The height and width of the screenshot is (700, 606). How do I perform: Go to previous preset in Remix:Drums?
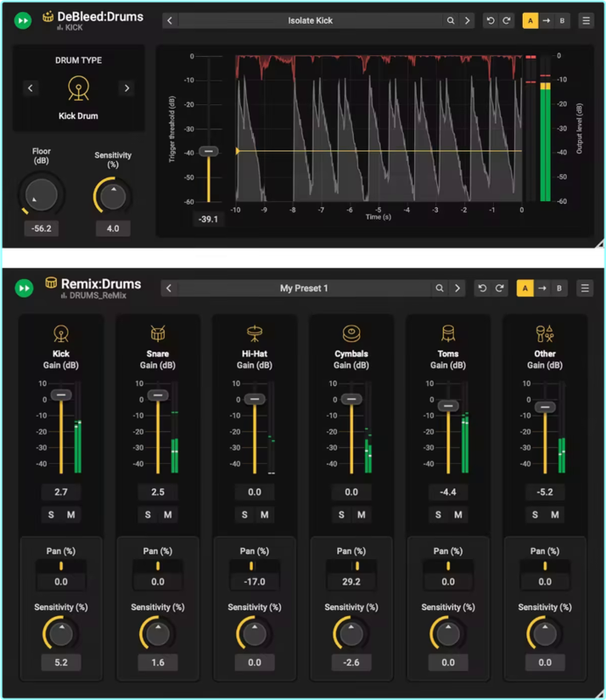click(x=168, y=289)
